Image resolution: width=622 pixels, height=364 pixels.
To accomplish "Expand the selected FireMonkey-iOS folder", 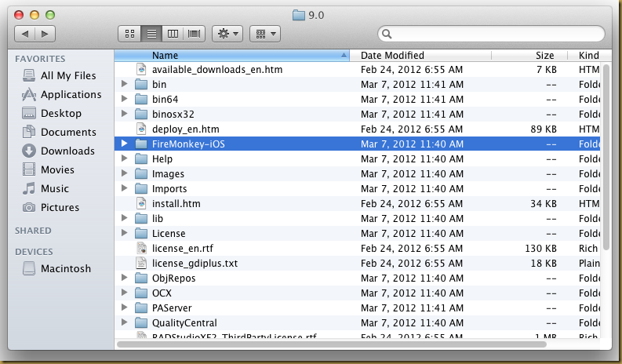I will [124, 144].
